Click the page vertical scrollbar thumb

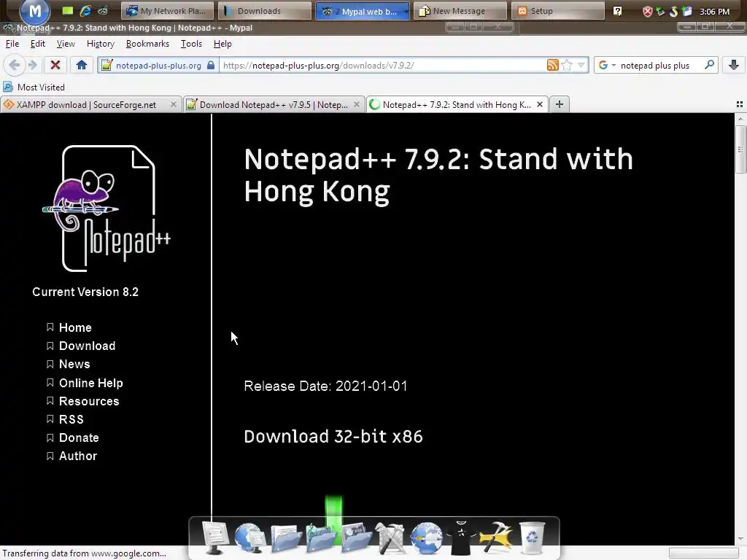pos(740,149)
